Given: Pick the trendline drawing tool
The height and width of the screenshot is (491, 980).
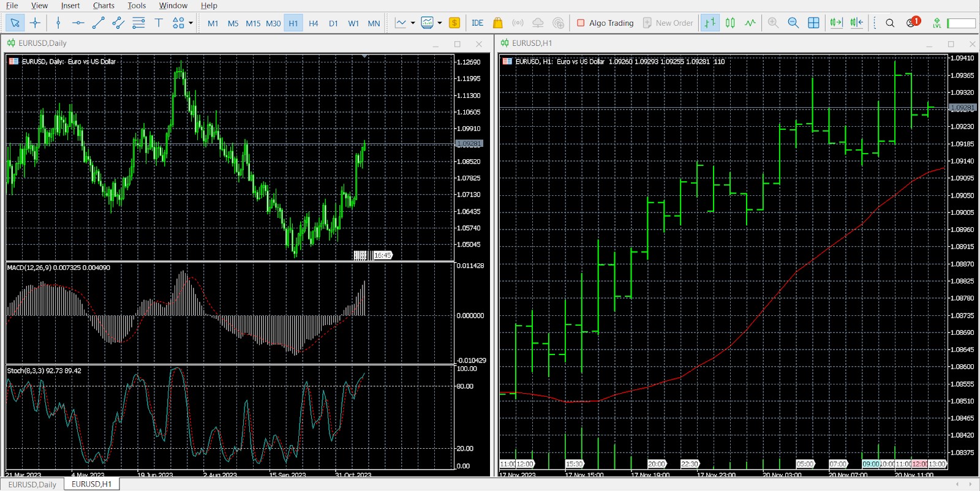Looking at the screenshot, I should [98, 23].
